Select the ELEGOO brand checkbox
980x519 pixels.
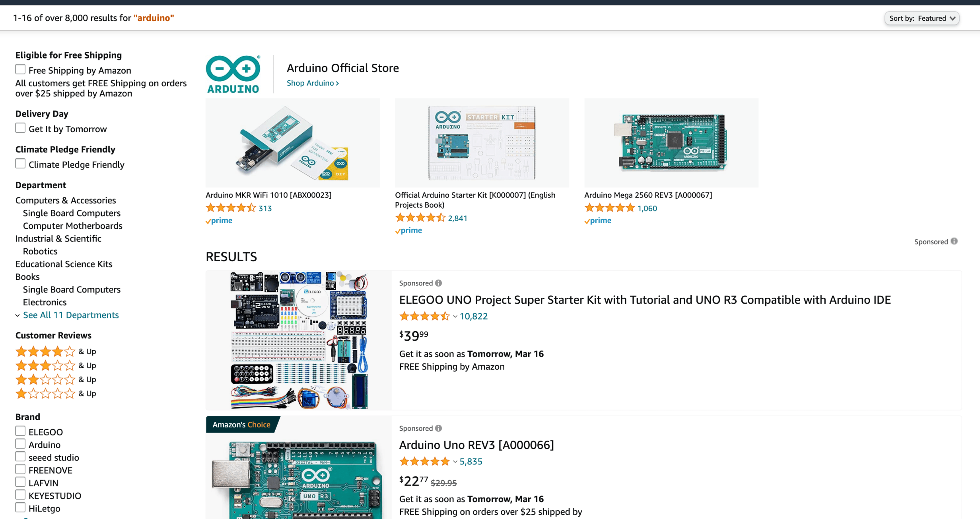(20, 431)
